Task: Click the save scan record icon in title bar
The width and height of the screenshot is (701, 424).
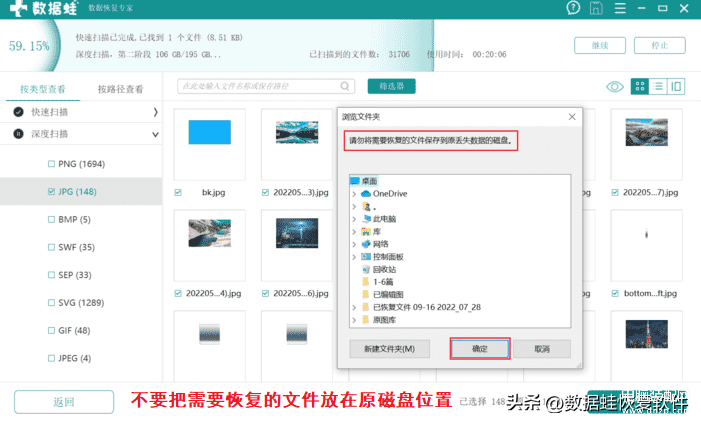Action: pyautogui.click(x=596, y=8)
